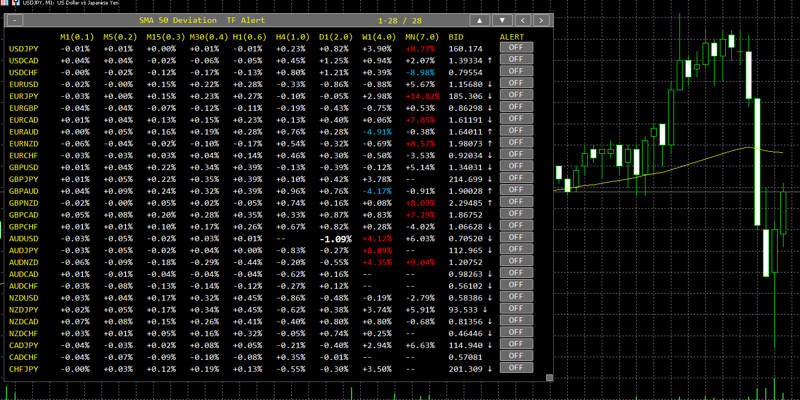Click the D1(2.0) column header

[336, 37]
